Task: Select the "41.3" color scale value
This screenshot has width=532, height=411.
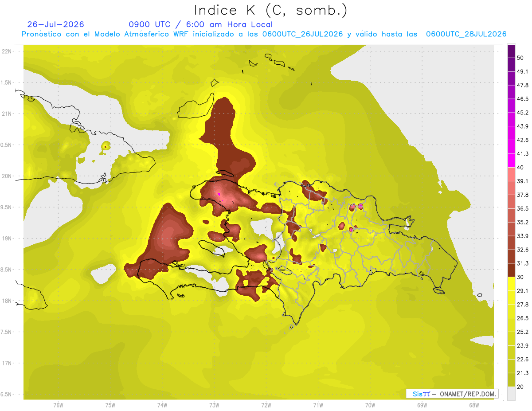Action: [523, 154]
